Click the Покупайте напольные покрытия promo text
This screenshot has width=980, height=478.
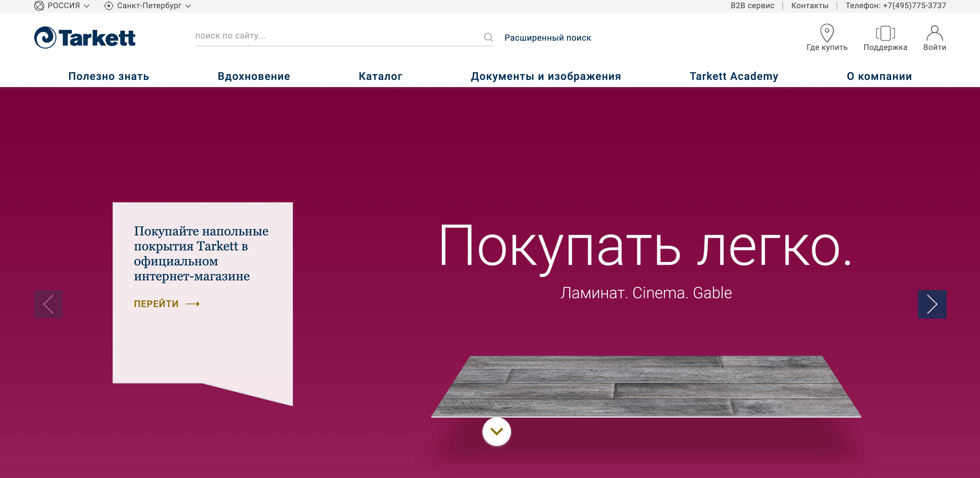click(201, 253)
